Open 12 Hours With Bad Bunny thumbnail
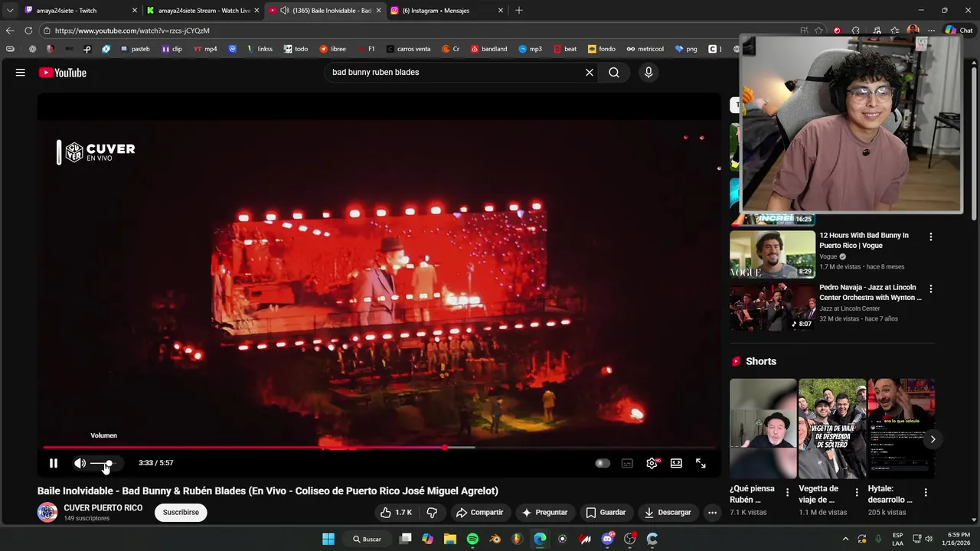The image size is (980, 551). pyautogui.click(x=773, y=254)
